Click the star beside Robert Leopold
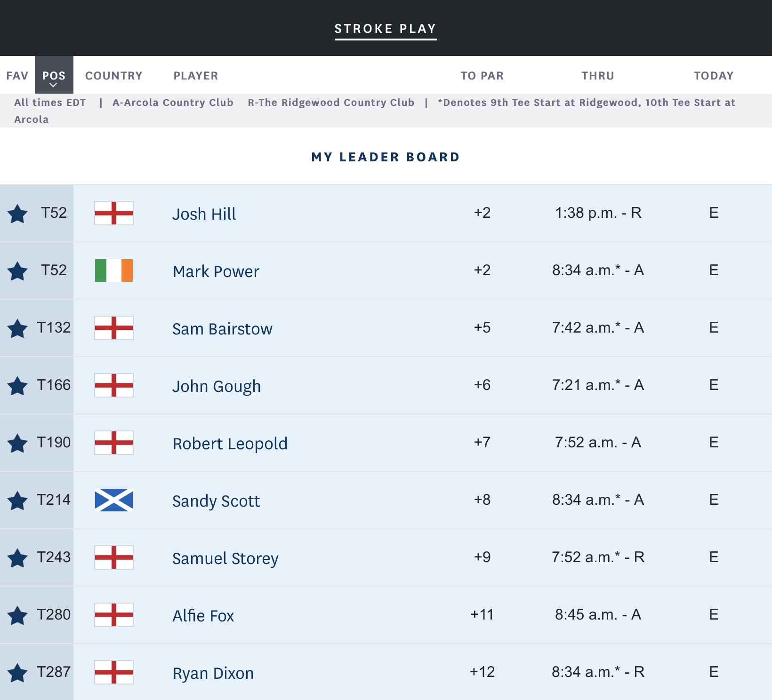Image resolution: width=772 pixels, height=700 pixels. click(x=17, y=443)
